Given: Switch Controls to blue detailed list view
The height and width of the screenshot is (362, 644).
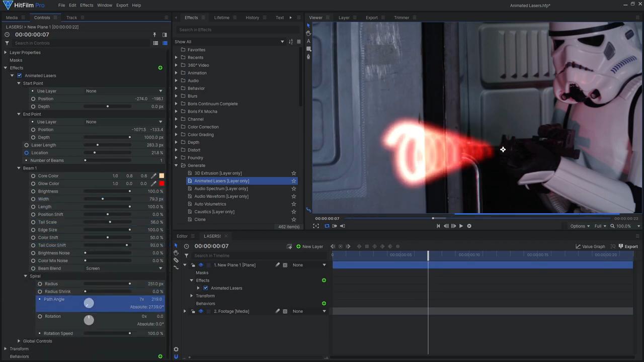Looking at the screenshot, I should pos(165,43).
